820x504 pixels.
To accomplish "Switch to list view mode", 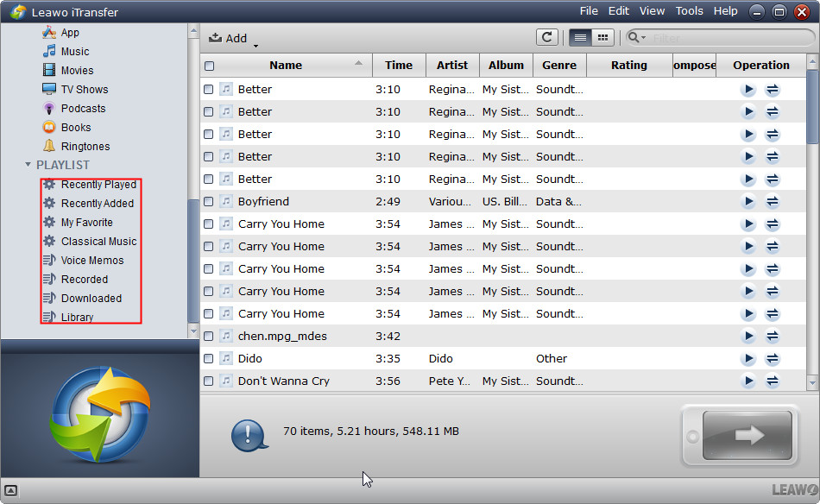I will tap(581, 37).
